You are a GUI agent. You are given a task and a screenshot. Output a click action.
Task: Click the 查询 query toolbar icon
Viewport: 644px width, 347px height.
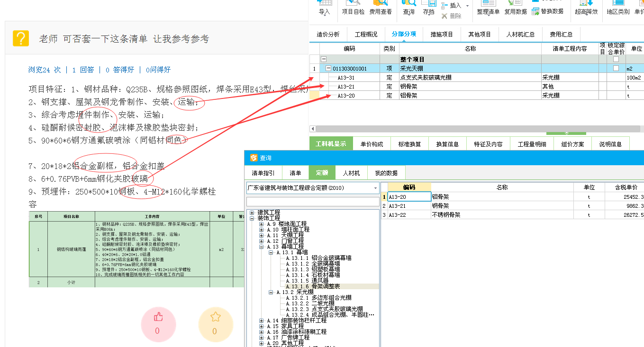tap(408, 8)
